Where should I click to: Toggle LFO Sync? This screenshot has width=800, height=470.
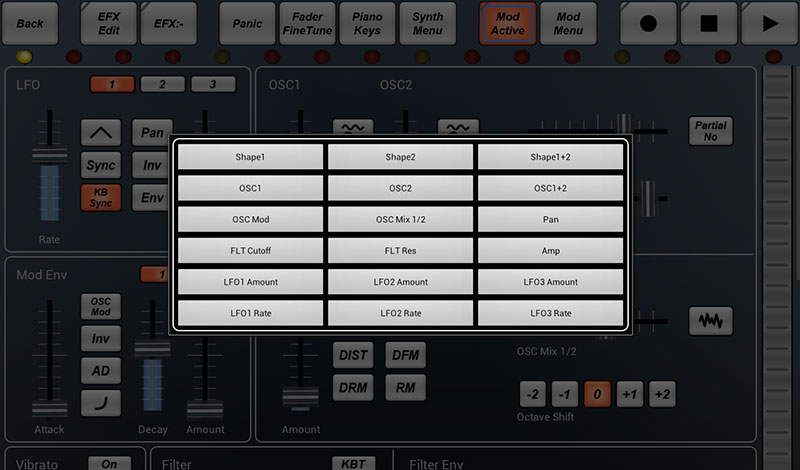pos(101,165)
